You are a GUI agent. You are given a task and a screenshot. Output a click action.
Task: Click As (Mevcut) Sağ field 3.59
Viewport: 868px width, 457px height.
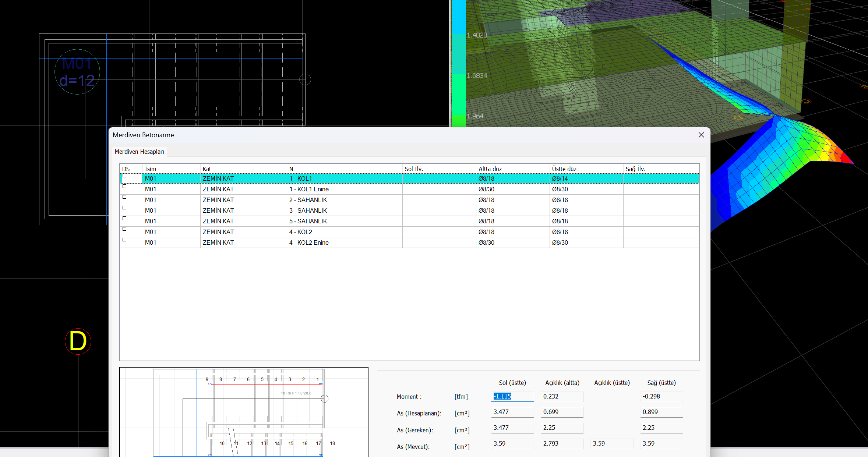click(661, 444)
